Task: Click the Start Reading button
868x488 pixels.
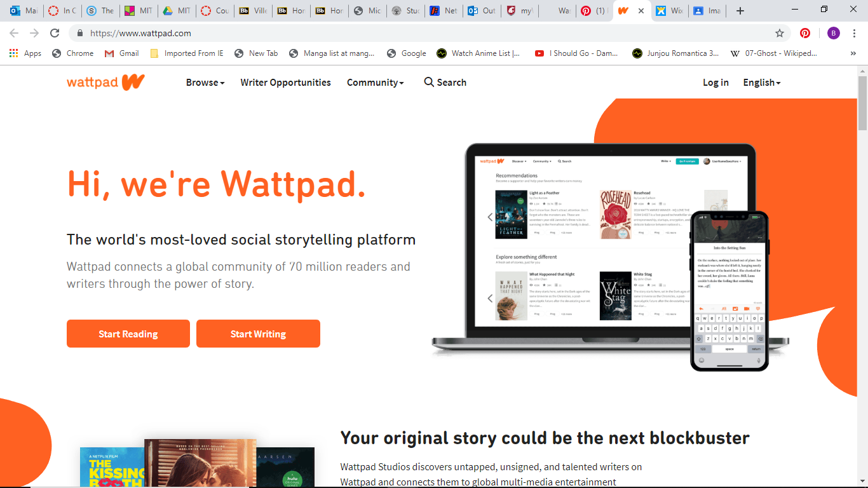Action: click(x=128, y=334)
